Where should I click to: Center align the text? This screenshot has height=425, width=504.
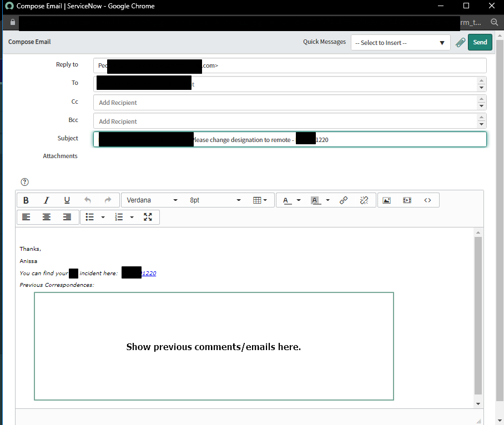(46, 217)
